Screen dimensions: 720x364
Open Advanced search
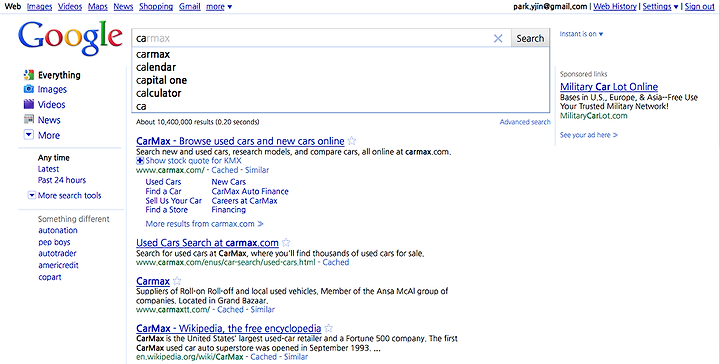pyautogui.click(x=525, y=122)
